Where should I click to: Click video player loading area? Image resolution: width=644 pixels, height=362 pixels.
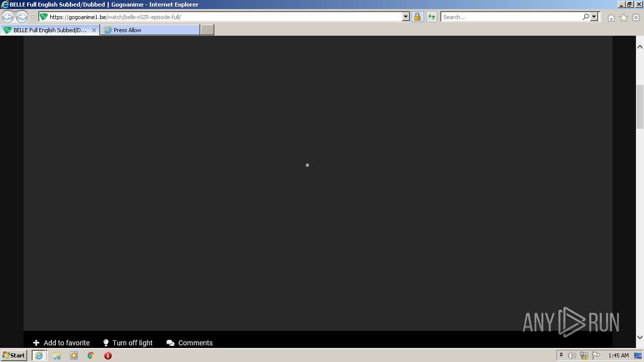317,183
